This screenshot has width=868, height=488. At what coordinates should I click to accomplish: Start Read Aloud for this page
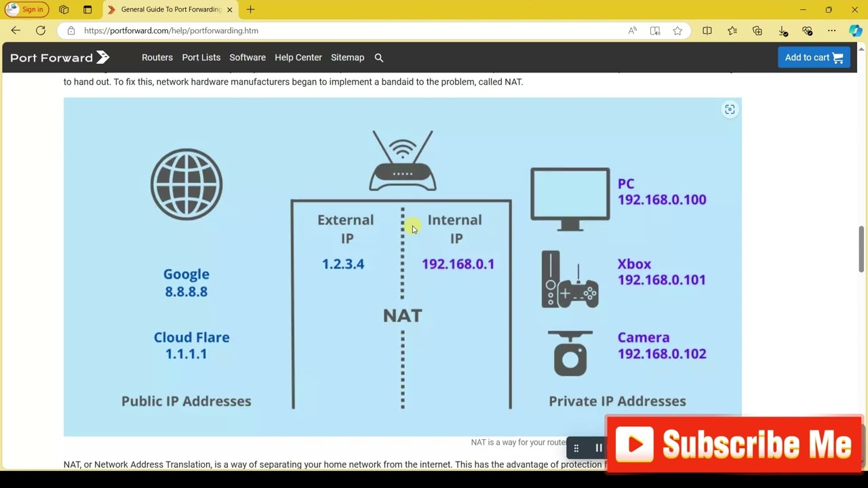[633, 30]
